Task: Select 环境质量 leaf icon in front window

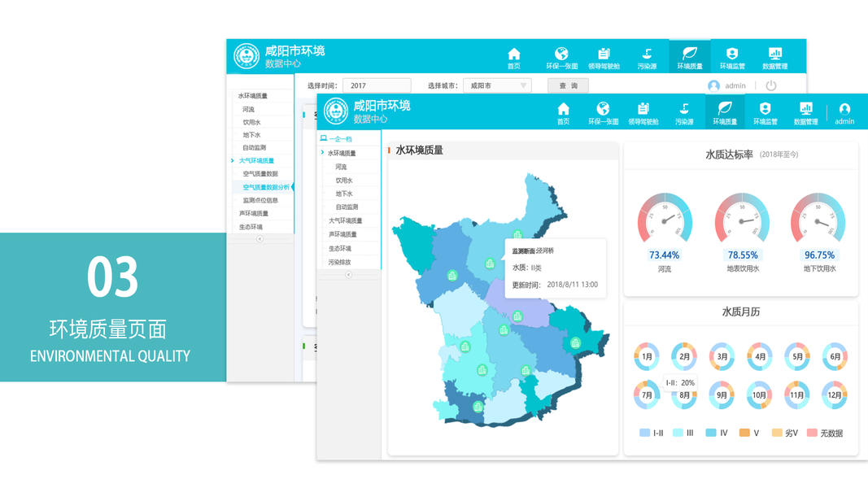Action: pyautogui.click(x=725, y=108)
